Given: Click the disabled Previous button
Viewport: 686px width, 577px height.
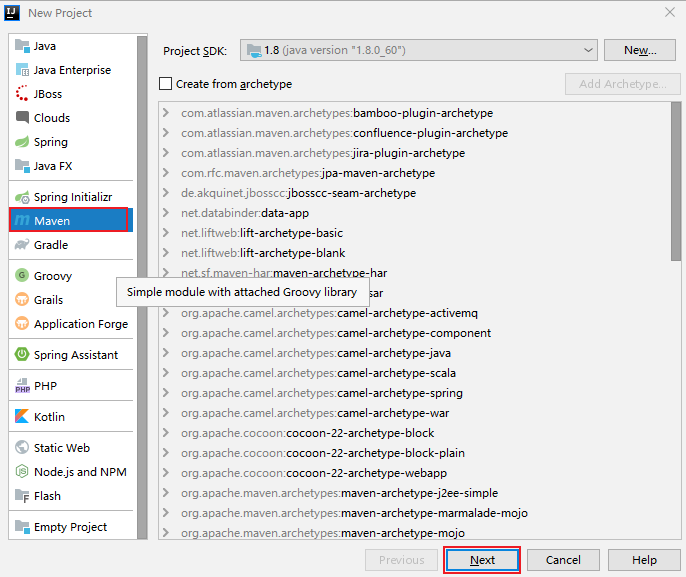Looking at the screenshot, I should click(x=401, y=560).
